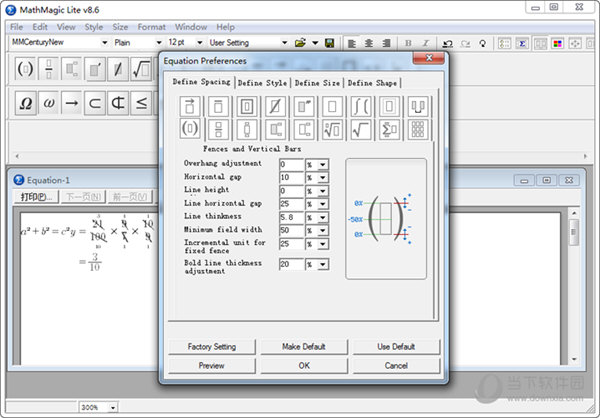Click the color palette toolbar icon

tap(558, 43)
